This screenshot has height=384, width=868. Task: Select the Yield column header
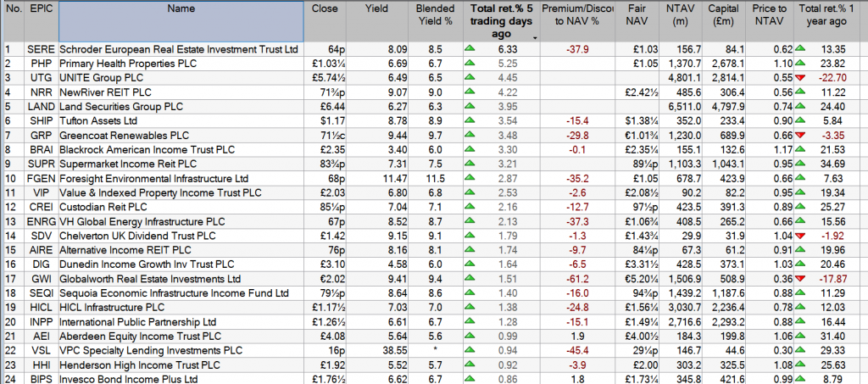pos(376,8)
